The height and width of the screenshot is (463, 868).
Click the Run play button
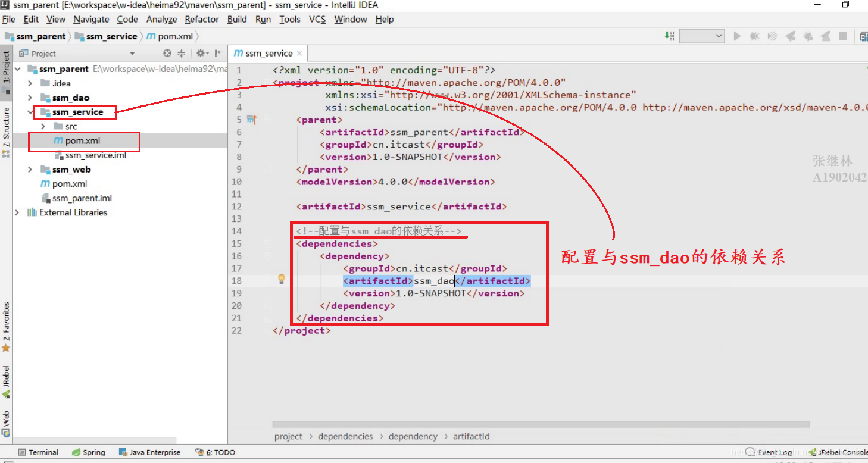(x=737, y=36)
